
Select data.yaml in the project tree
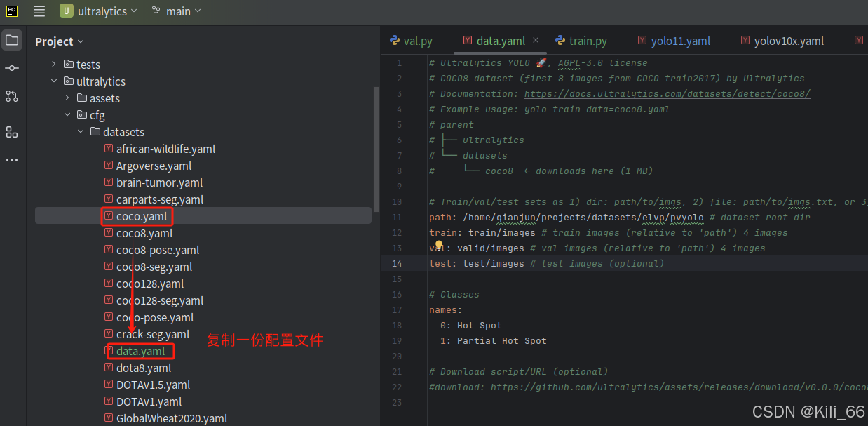(x=140, y=351)
